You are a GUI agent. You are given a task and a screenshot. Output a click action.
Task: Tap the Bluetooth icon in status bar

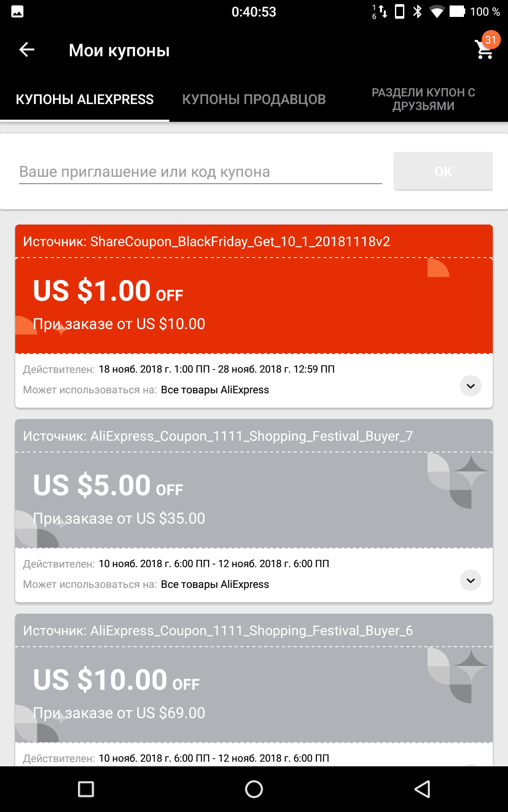417,11
